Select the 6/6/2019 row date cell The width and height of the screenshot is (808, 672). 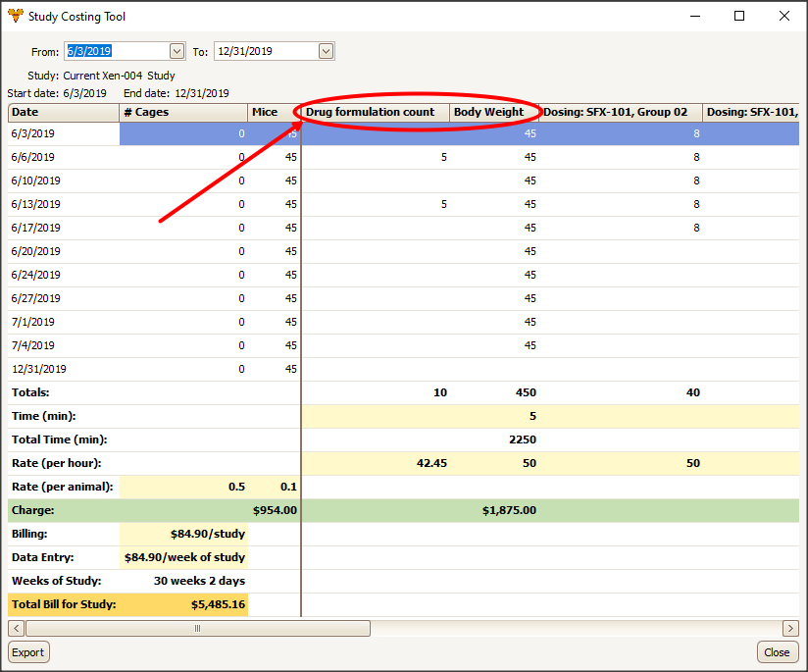[x=64, y=157]
